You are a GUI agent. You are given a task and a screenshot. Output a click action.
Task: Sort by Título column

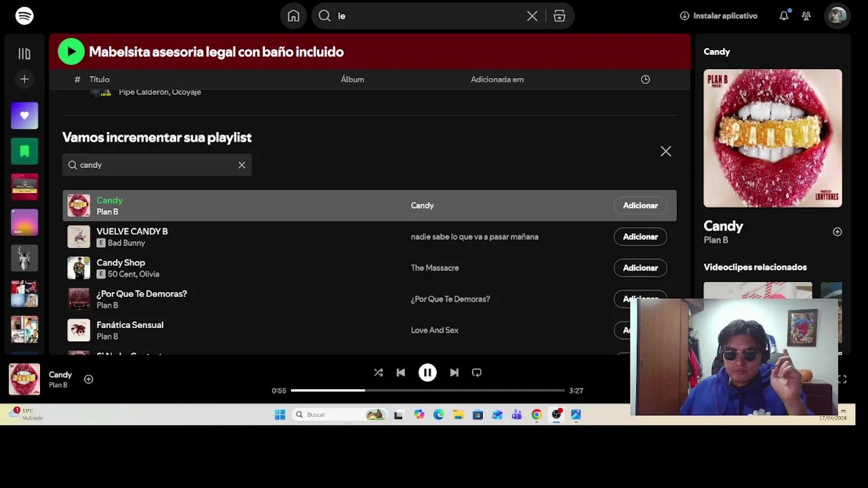99,79
